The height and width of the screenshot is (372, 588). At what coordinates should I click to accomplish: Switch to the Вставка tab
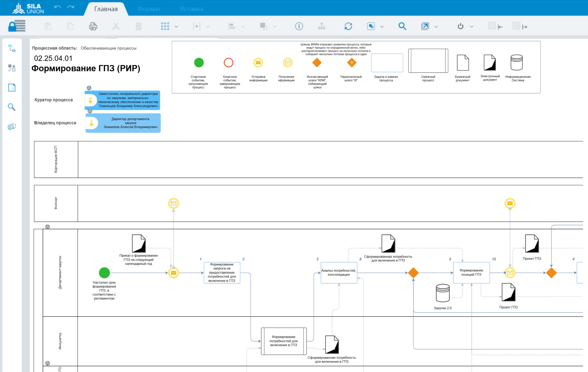point(192,9)
